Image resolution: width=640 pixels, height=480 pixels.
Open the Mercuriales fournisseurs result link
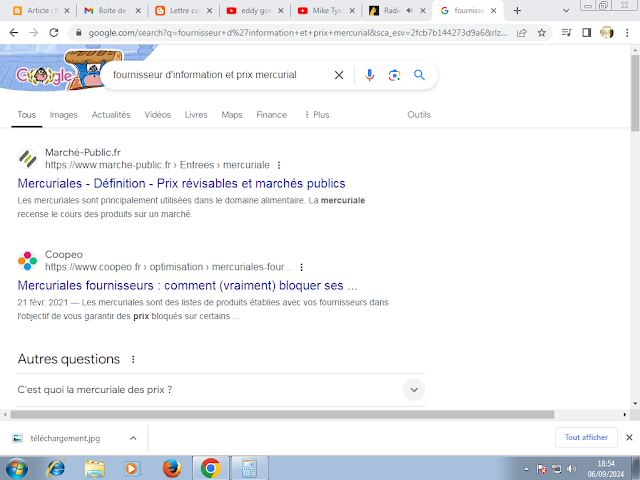(187, 286)
